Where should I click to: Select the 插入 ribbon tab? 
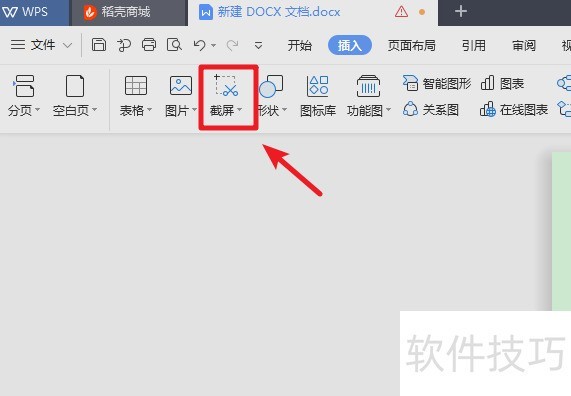pos(350,46)
